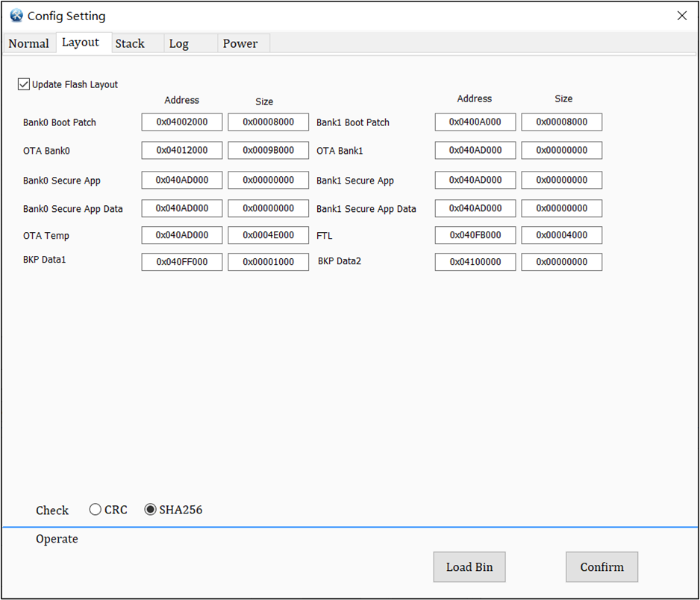The width and height of the screenshot is (700, 600).
Task: Edit the Bank1 Secure App Data address field
Action: point(475,208)
